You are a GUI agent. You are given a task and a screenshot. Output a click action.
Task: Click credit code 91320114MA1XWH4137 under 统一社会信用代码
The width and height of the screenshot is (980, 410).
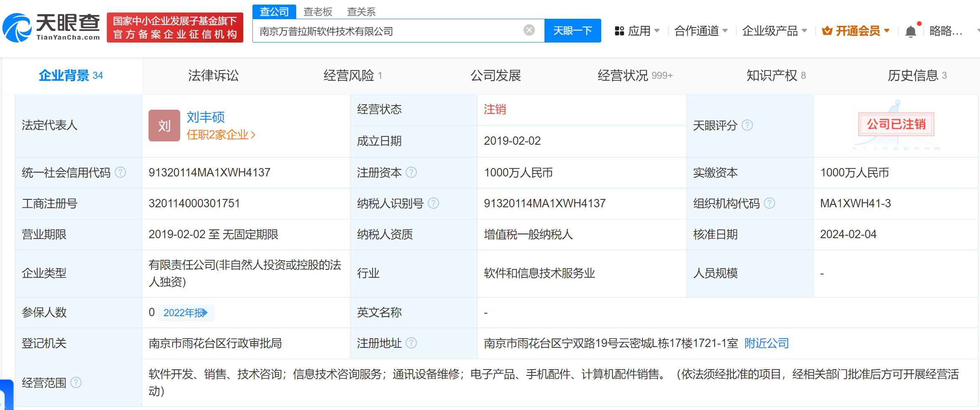pos(210,172)
